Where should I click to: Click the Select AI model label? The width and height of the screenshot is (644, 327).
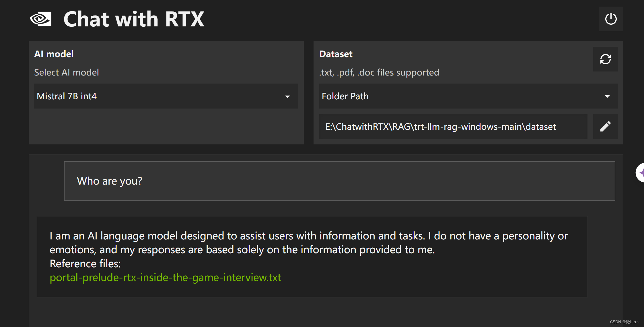tap(66, 72)
